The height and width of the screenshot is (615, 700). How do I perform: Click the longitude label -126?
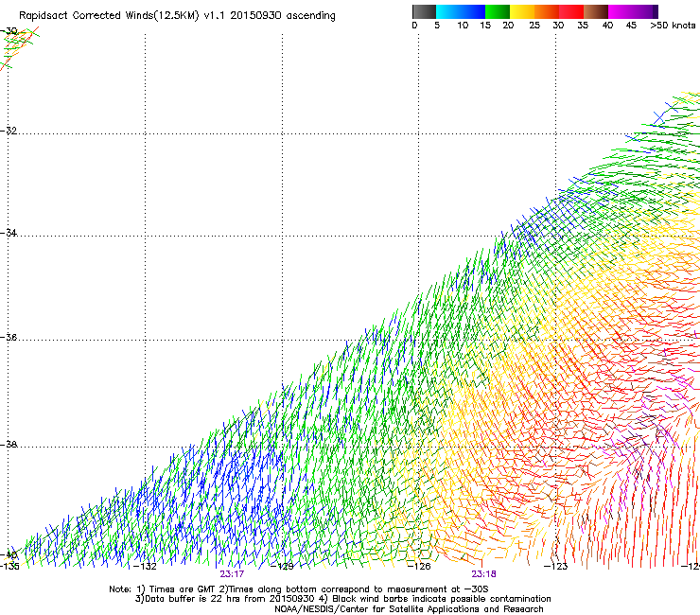(x=419, y=567)
